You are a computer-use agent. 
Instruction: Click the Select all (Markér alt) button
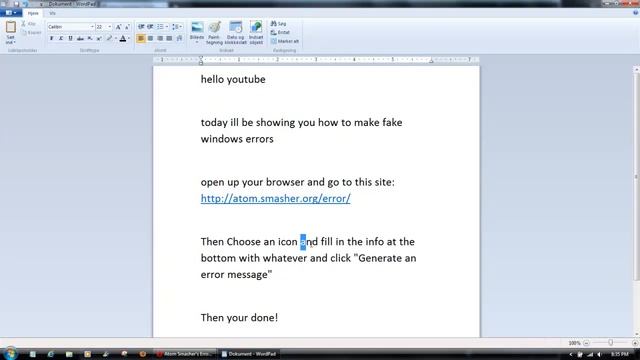pyautogui.click(x=284, y=41)
